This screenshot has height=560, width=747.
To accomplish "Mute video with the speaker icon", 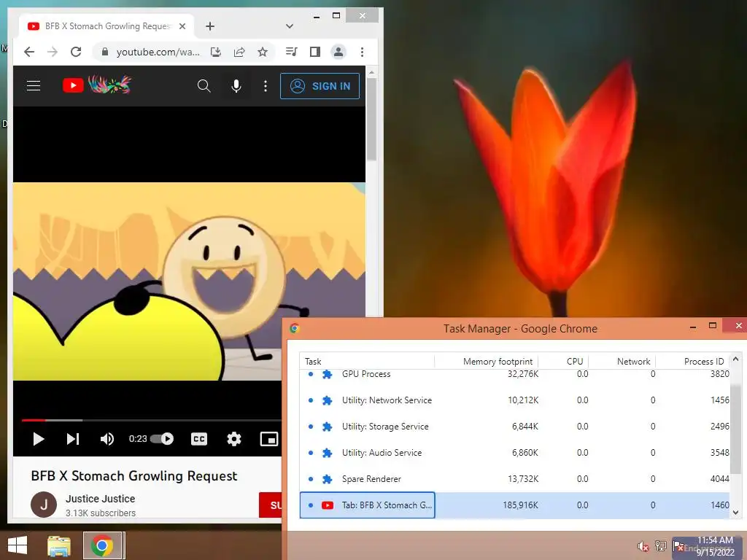I will [x=107, y=438].
